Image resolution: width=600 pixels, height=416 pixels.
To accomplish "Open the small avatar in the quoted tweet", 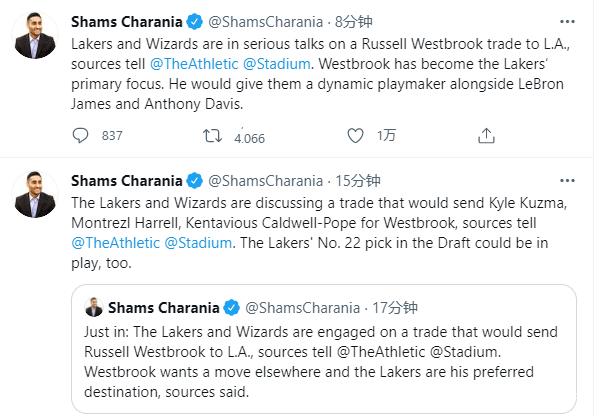I will [94, 306].
